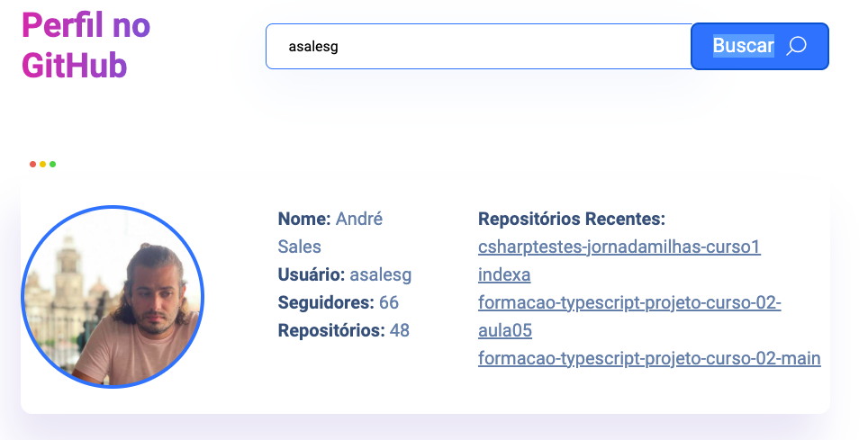Click the 'Repositórios Recentes:' heading
The height and width of the screenshot is (440, 868).
pyautogui.click(x=571, y=219)
